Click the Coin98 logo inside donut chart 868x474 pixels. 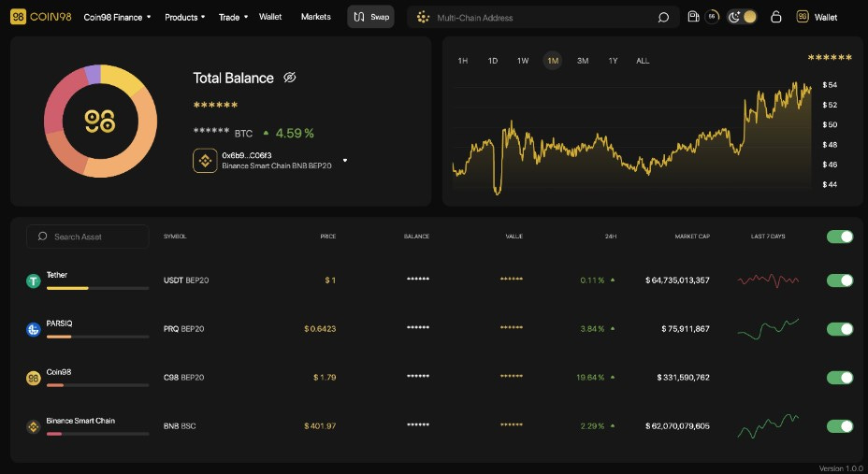(100, 122)
